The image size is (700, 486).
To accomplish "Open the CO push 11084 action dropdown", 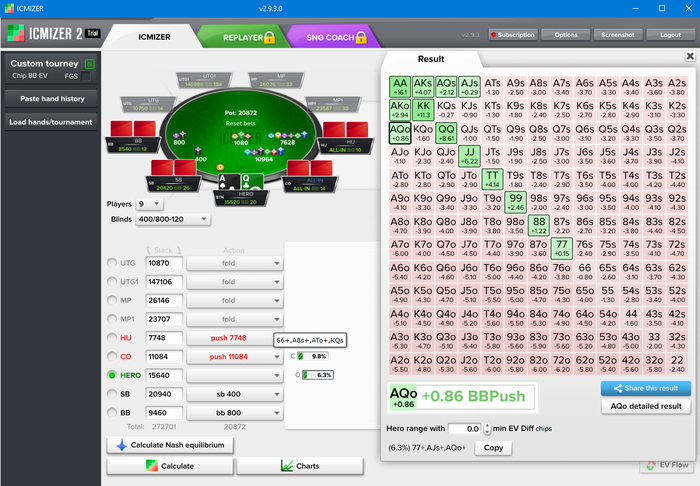I will click(x=235, y=357).
